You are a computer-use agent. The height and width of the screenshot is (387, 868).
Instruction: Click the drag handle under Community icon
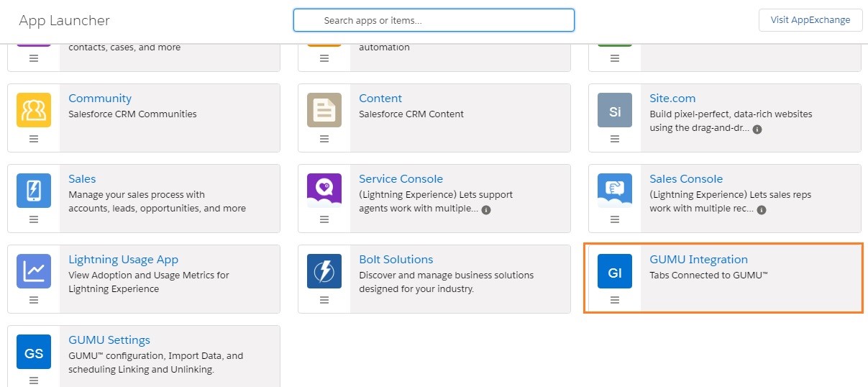pyautogui.click(x=34, y=139)
